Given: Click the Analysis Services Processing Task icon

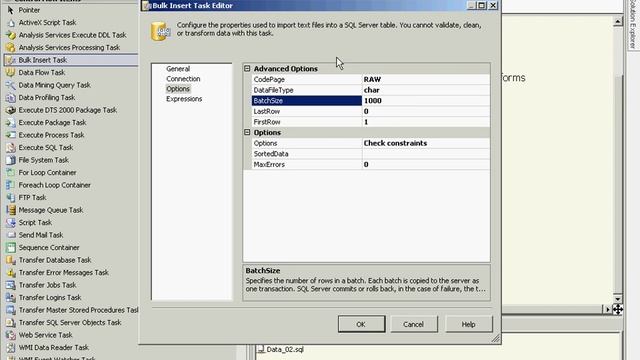Looking at the screenshot, I should pyautogui.click(x=11, y=47).
